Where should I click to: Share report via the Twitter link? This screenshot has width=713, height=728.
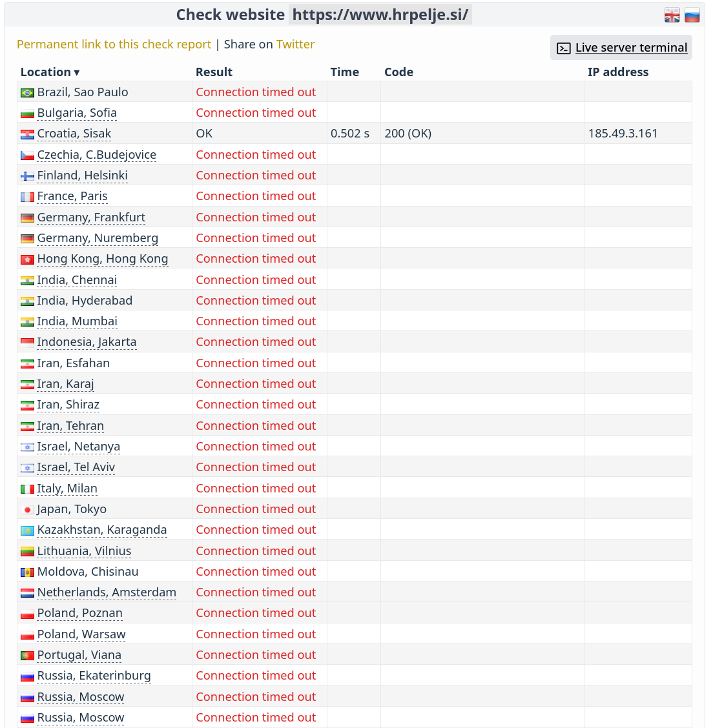[x=295, y=44]
